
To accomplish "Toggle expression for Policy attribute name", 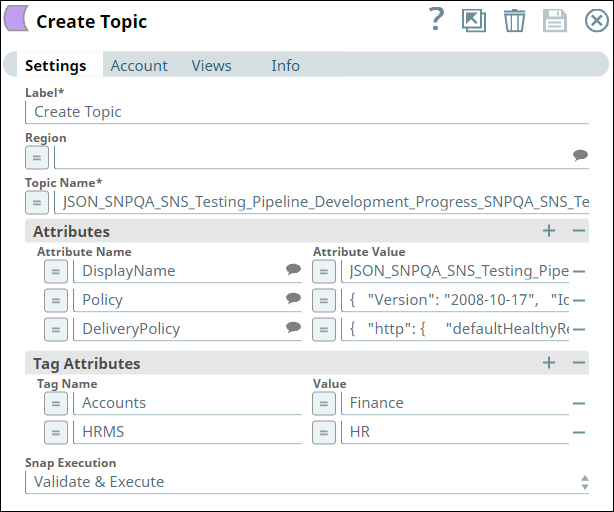I will click(56, 301).
